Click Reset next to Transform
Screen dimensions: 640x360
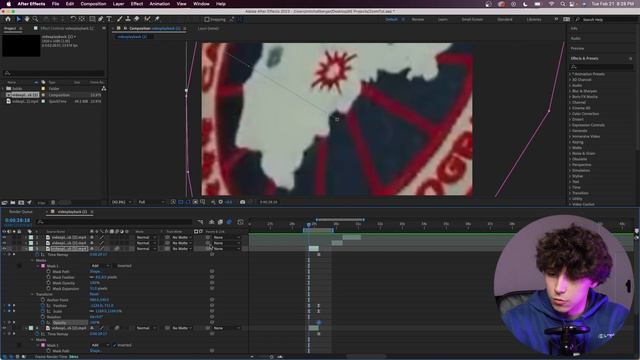pyautogui.click(x=94, y=294)
